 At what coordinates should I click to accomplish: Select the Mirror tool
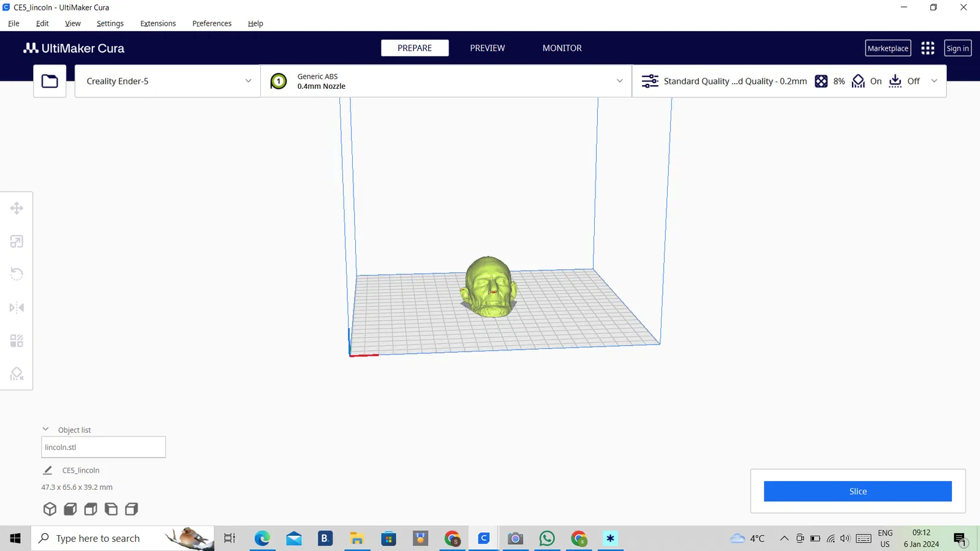pos(17,307)
